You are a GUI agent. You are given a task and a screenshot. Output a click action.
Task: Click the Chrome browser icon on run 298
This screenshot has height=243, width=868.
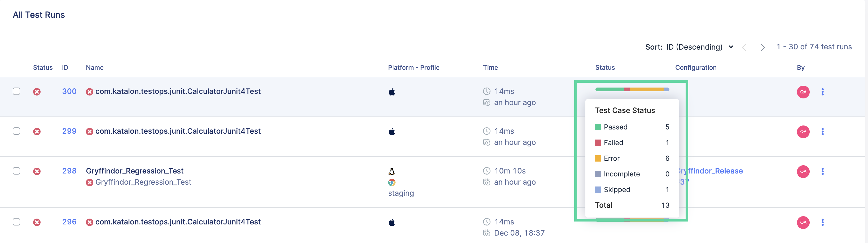pyautogui.click(x=392, y=182)
